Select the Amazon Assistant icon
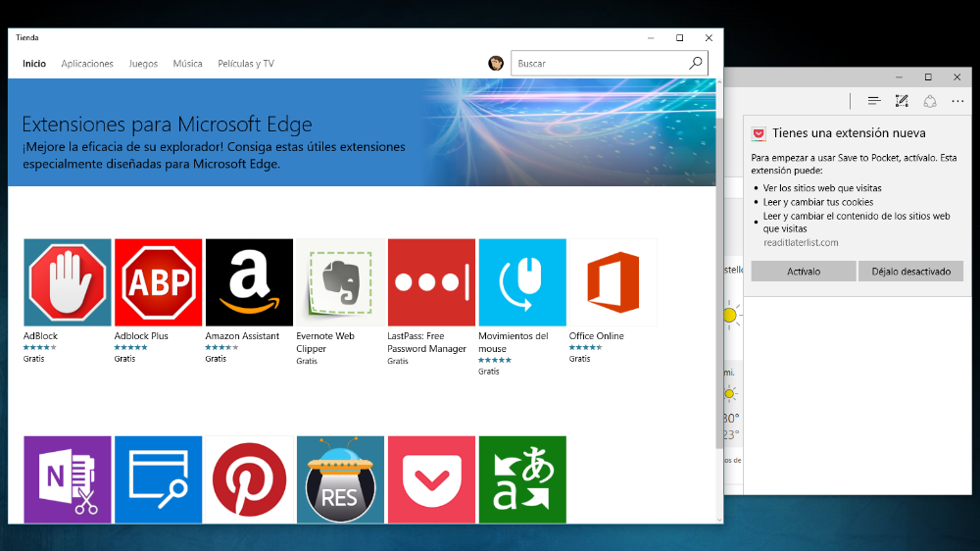This screenshot has height=551, width=980. 249,282
